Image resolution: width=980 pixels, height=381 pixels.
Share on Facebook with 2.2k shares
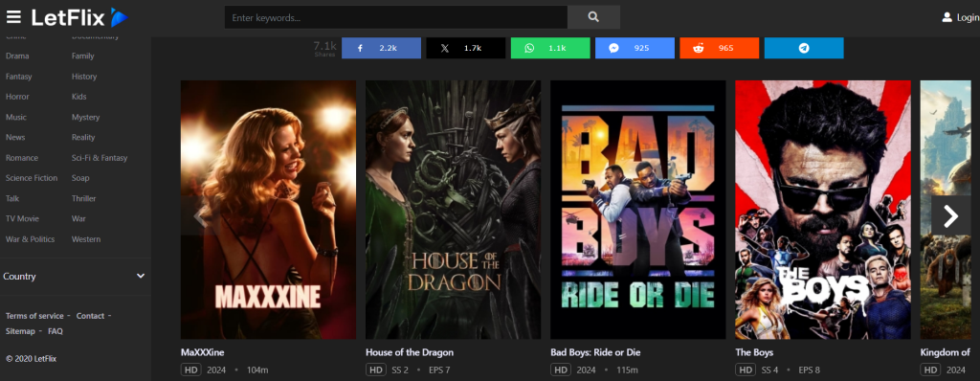tap(381, 48)
